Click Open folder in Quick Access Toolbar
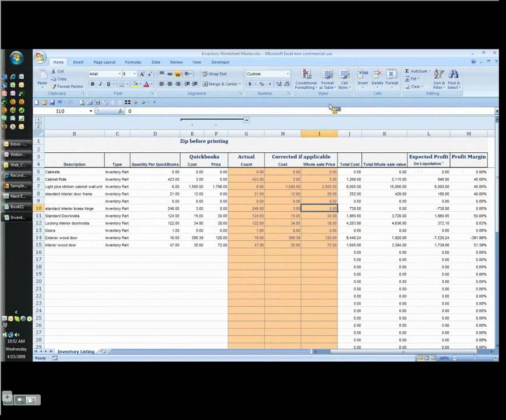Screen dimensions: 506x420 point(44,103)
